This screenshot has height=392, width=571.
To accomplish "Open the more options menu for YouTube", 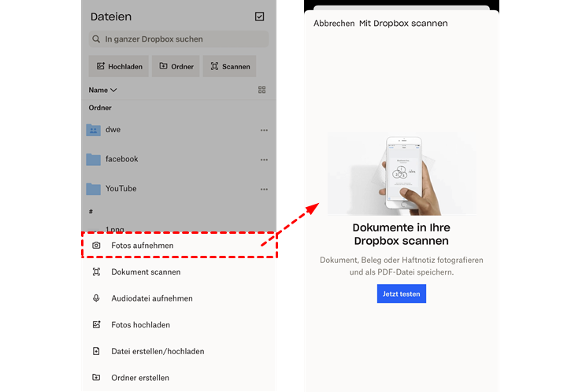I will coord(264,189).
